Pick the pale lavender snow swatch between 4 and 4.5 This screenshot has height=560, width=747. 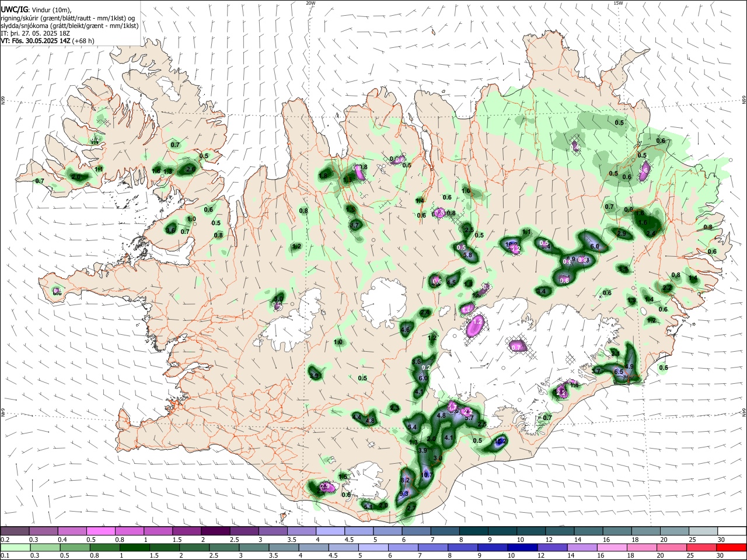pyautogui.click(x=330, y=531)
